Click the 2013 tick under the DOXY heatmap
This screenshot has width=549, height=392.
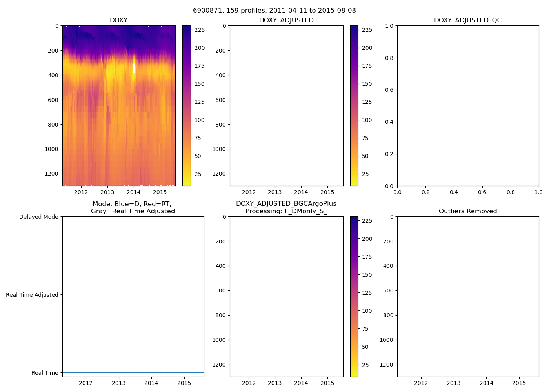107,192
